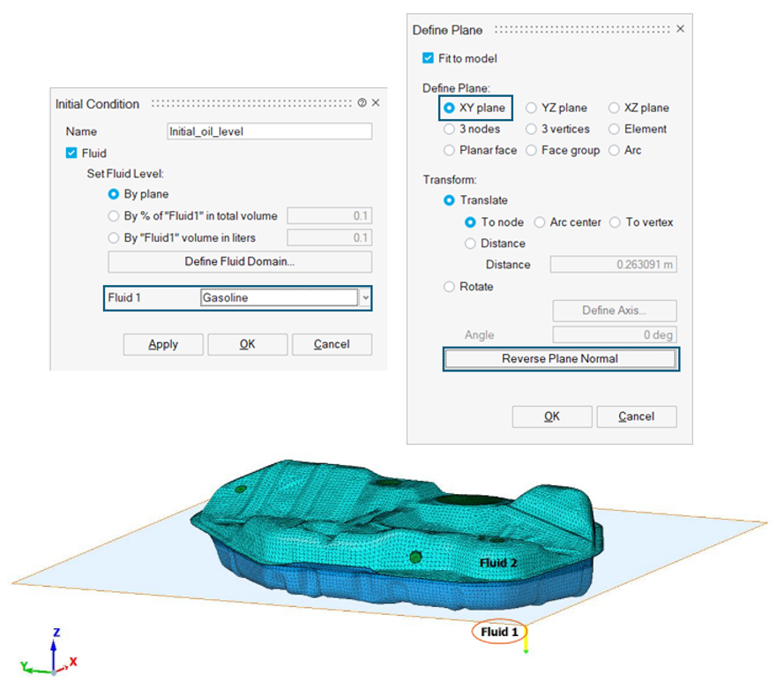This screenshot has height=697, width=784.
Task: Select By Fluid1 volume in liters option
Action: tap(114, 237)
